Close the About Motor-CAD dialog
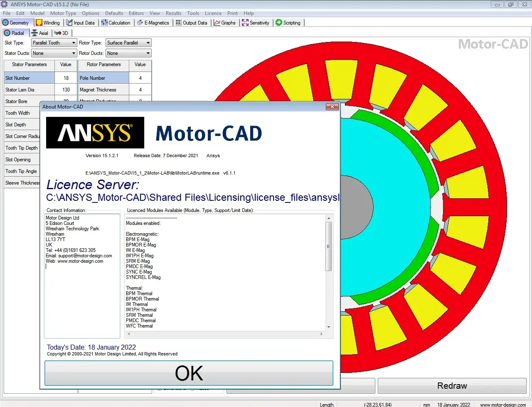Screen dimensions: 532x407 (x=332, y=107)
